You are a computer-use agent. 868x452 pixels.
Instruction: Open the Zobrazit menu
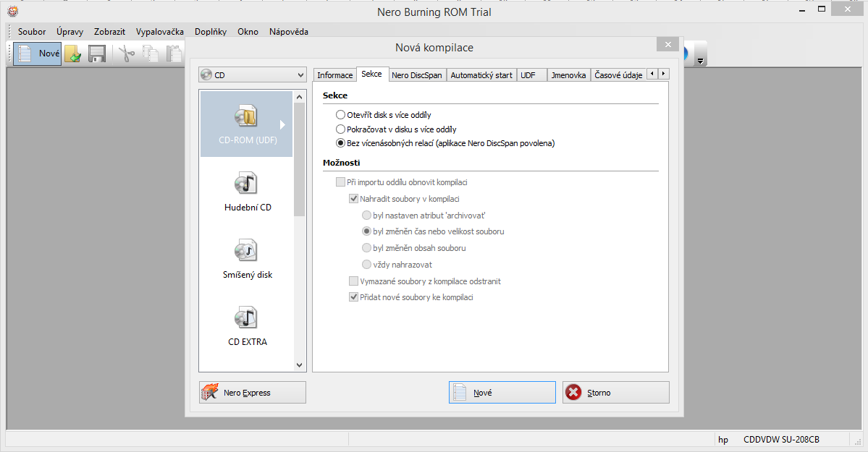[x=109, y=32]
